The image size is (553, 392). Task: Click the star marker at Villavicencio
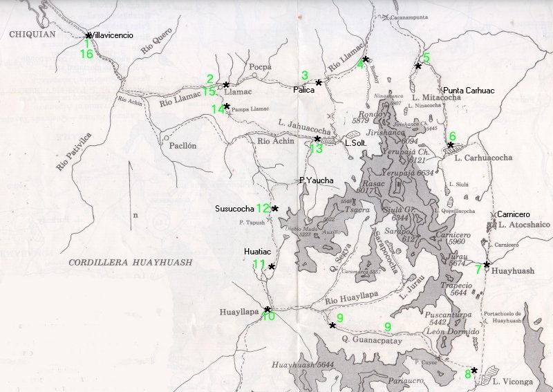[88, 35]
